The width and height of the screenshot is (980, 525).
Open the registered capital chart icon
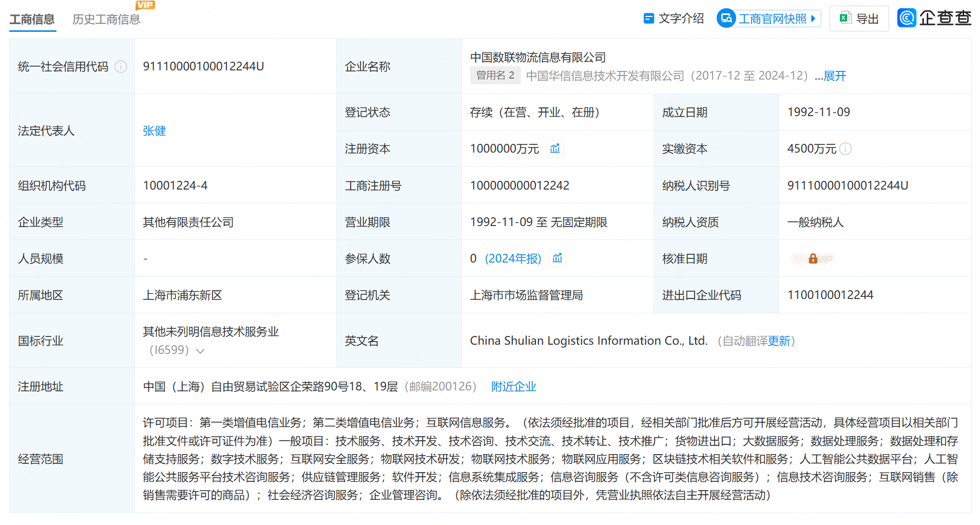click(555, 149)
